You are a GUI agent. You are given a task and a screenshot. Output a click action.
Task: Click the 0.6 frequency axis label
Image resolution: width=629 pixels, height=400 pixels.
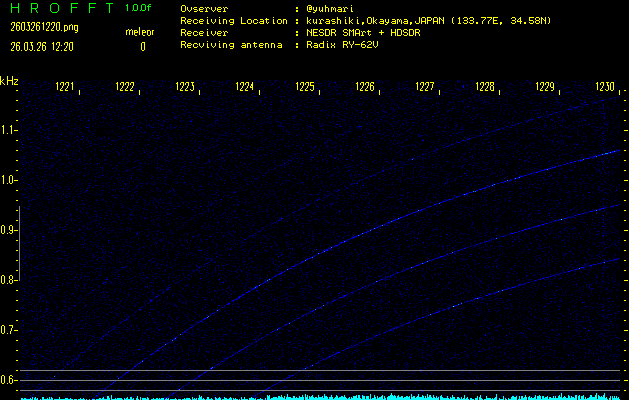(9, 380)
